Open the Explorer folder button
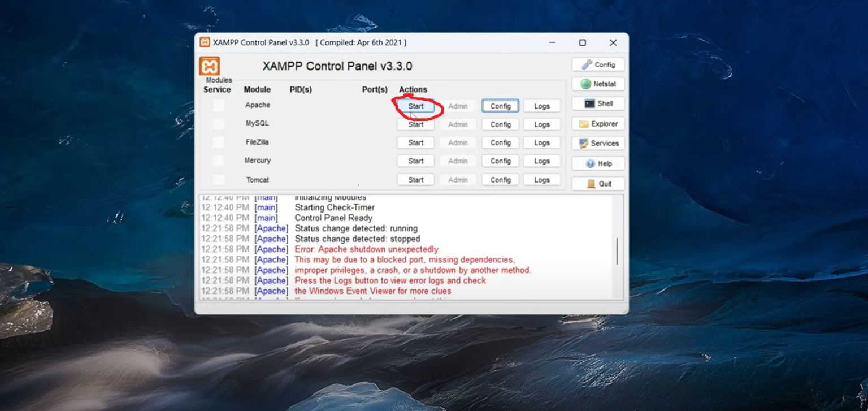Screen dimensions: 868x411 point(598,124)
